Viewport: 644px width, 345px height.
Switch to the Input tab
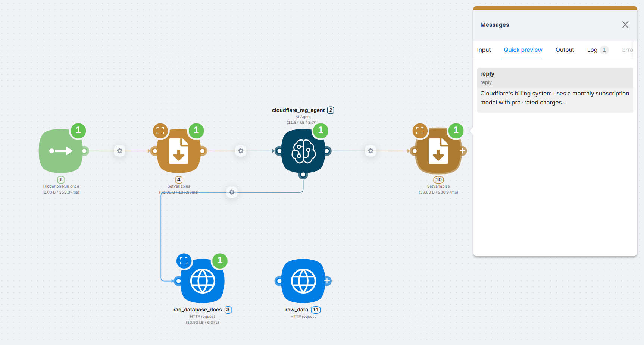(484, 50)
